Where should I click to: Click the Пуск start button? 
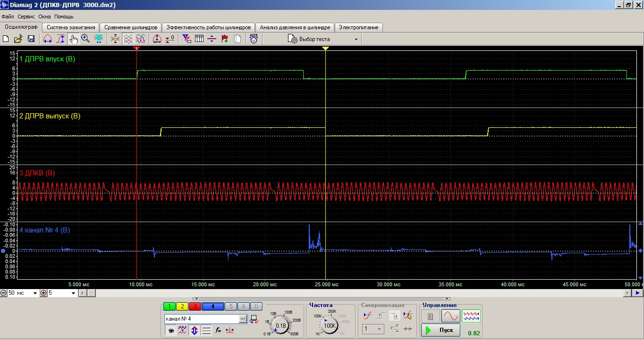pos(441,330)
